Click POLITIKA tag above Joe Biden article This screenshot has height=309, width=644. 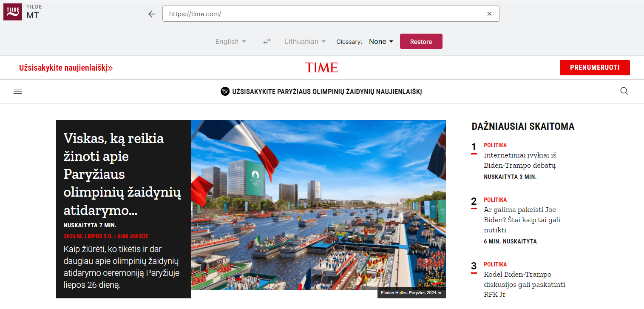click(495, 200)
